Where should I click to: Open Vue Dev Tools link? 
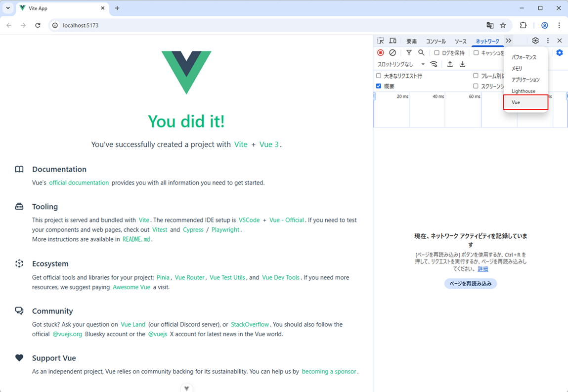tap(281, 277)
